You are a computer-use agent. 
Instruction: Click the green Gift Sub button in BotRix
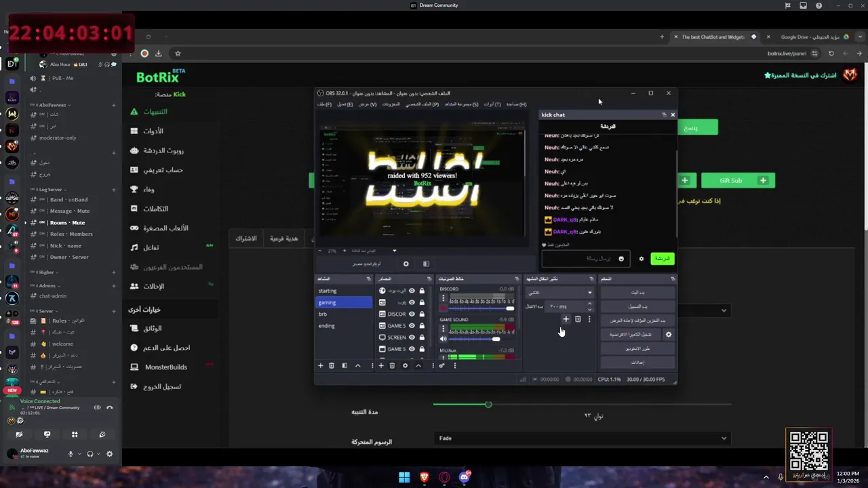(738, 180)
